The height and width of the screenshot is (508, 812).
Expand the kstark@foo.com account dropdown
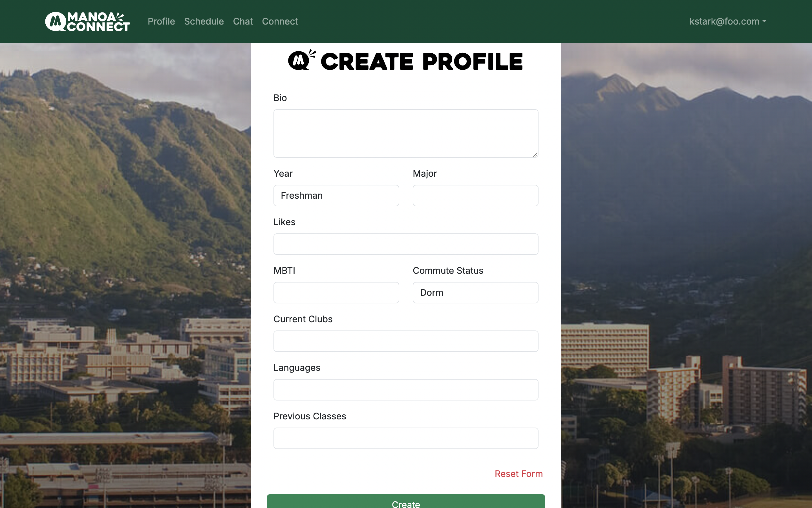[x=728, y=21]
